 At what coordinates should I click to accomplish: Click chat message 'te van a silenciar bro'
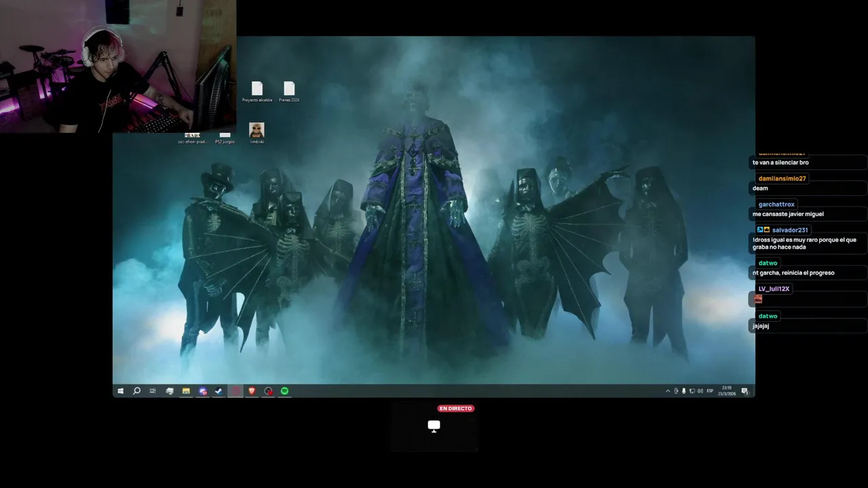[x=781, y=163]
